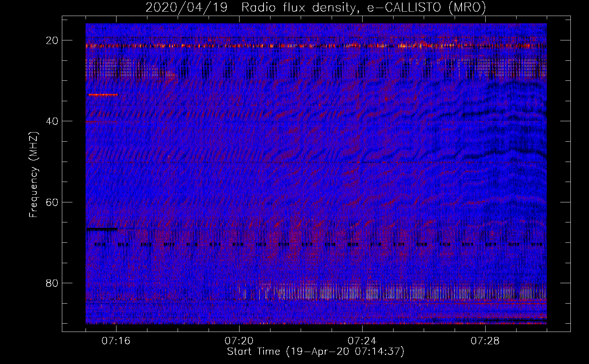Click the 07:20 time tick label
The width and height of the screenshot is (589, 364).
point(239,341)
